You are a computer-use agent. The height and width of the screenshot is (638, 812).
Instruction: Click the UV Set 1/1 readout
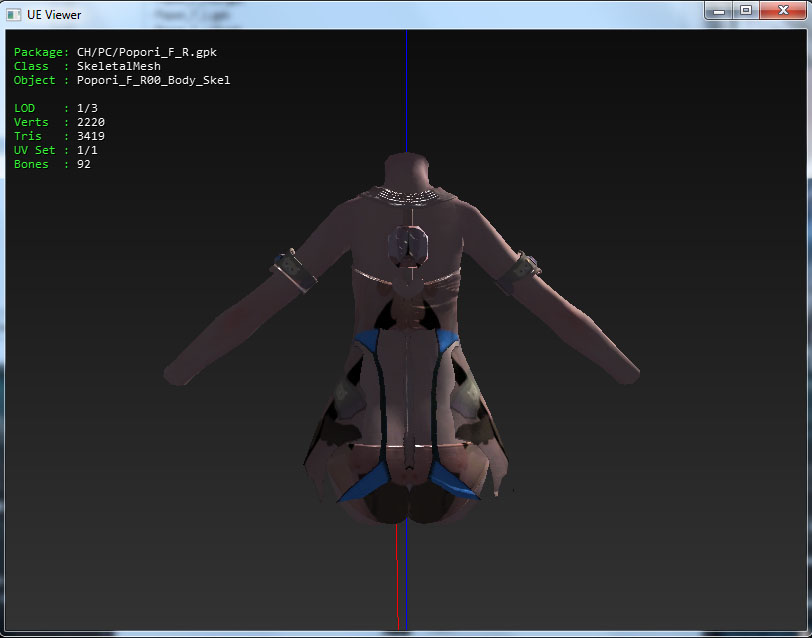(87, 150)
